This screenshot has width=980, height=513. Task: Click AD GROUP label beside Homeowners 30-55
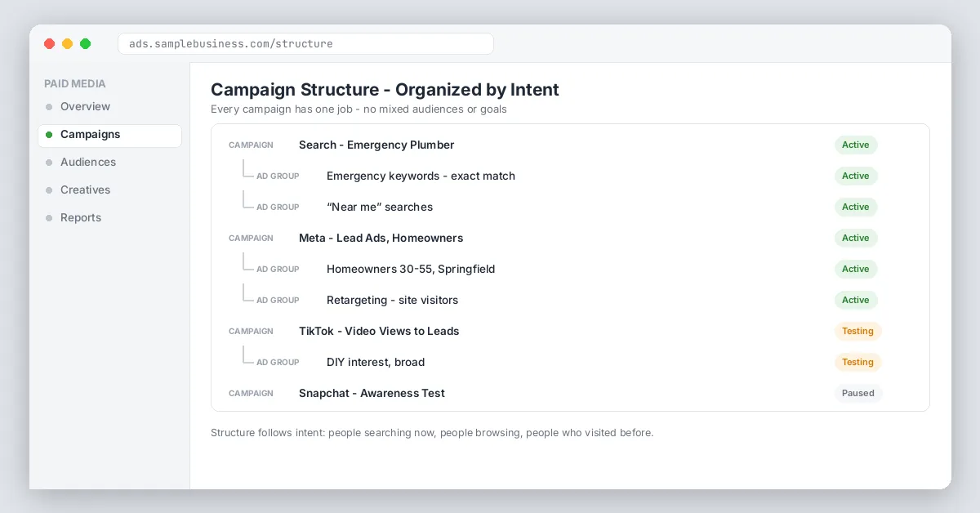[278, 269]
